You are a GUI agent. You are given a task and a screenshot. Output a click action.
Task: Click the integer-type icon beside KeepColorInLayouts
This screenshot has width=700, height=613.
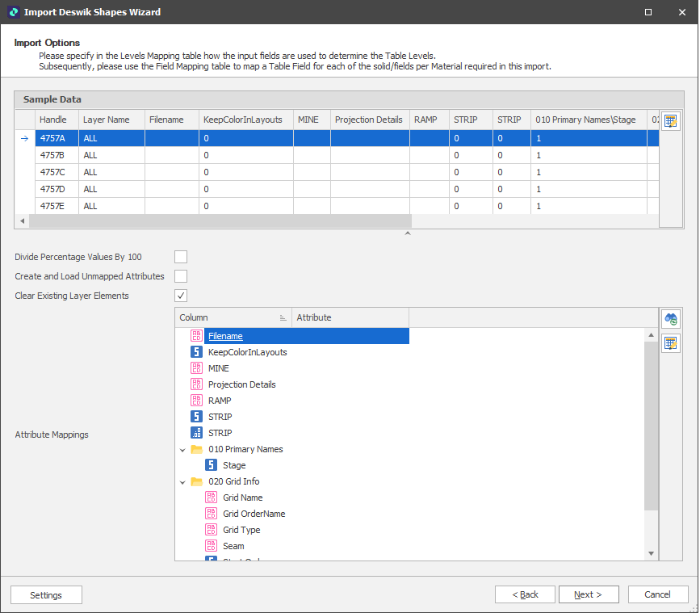point(197,352)
